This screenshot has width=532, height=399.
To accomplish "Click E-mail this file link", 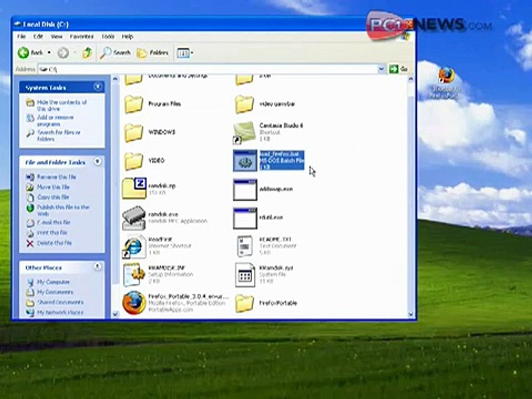I will coord(54,222).
